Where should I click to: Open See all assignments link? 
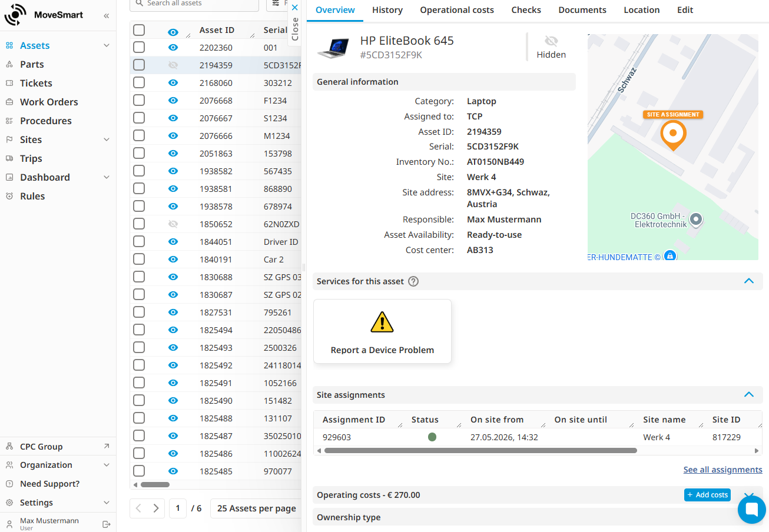tap(723, 470)
